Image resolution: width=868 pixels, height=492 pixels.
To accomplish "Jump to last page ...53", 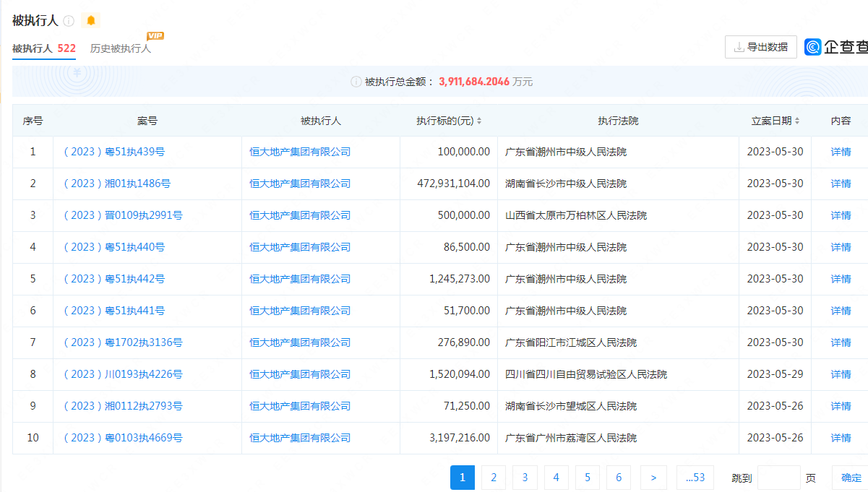I will tap(695, 478).
